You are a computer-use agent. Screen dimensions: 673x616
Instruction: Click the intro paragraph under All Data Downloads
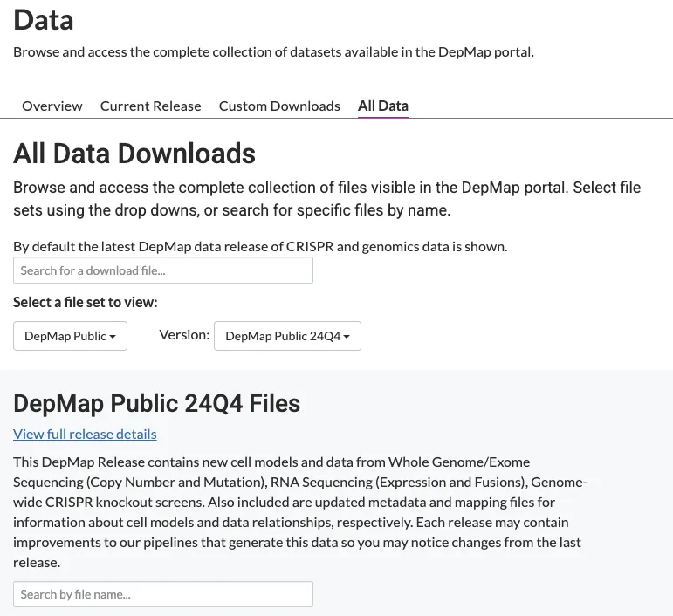point(327,199)
